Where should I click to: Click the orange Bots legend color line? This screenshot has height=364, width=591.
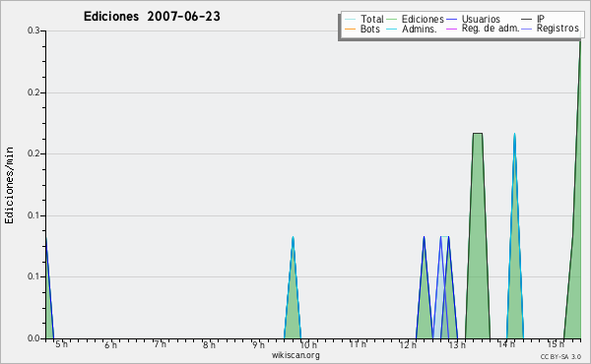point(350,29)
